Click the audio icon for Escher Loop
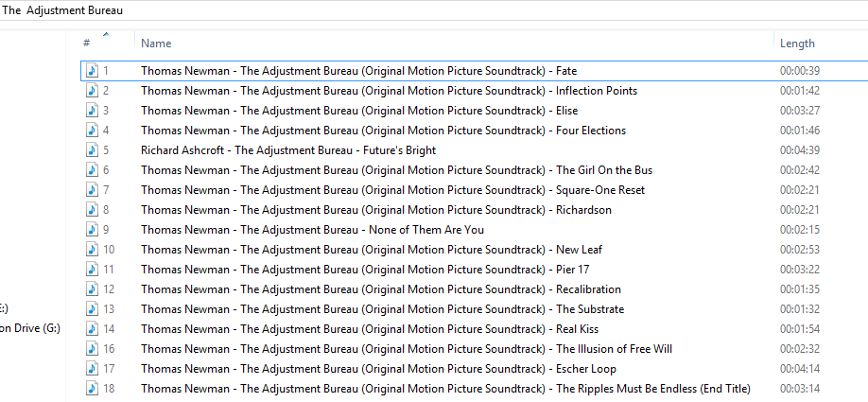The height and width of the screenshot is (402, 868). pyautogui.click(x=92, y=369)
